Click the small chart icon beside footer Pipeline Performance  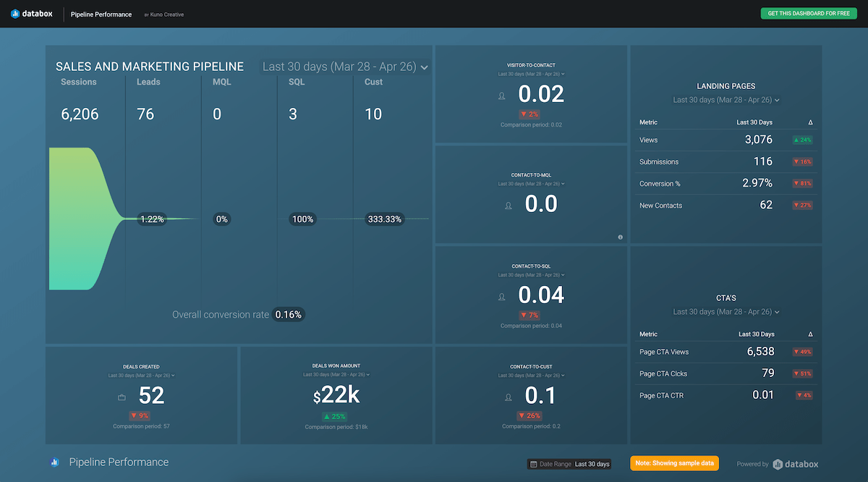pyautogui.click(x=54, y=462)
